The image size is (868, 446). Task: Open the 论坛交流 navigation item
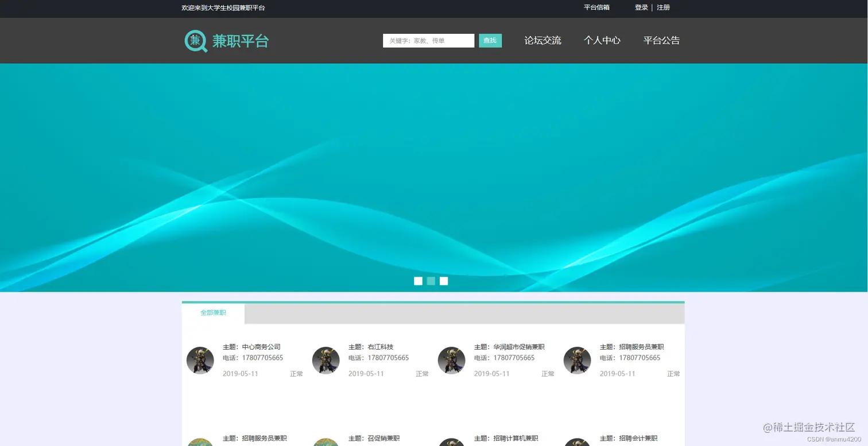tap(542, 40)
